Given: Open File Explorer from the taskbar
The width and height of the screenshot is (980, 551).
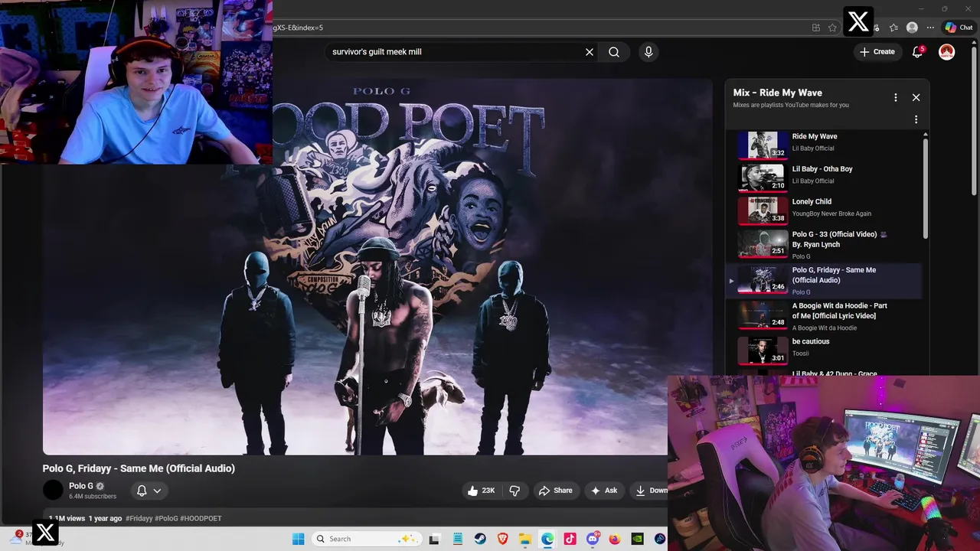Looking at the screenshot, I should tap(525, 539).
